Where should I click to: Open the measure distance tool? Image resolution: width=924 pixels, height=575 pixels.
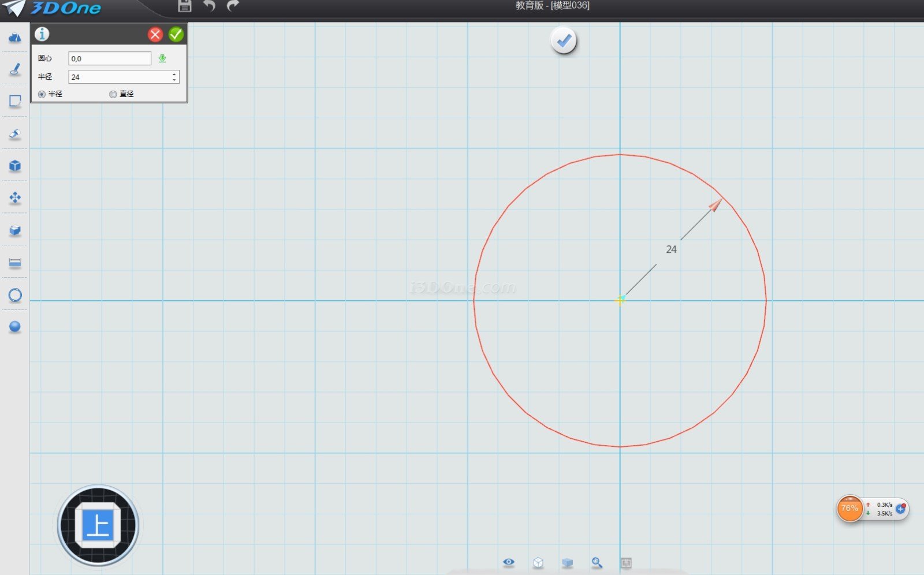pos(15,263)
